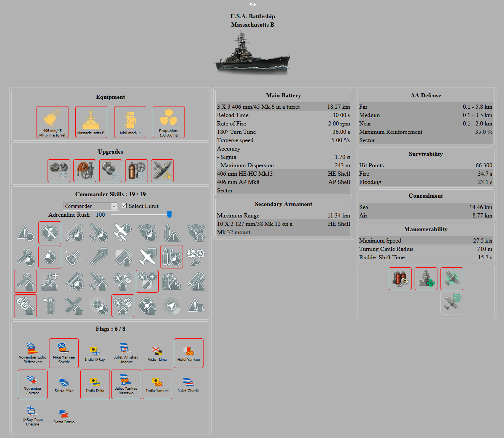504x438 pixels.
Task: Select the Adrenaline Rush skill icon
Action: 172,257
